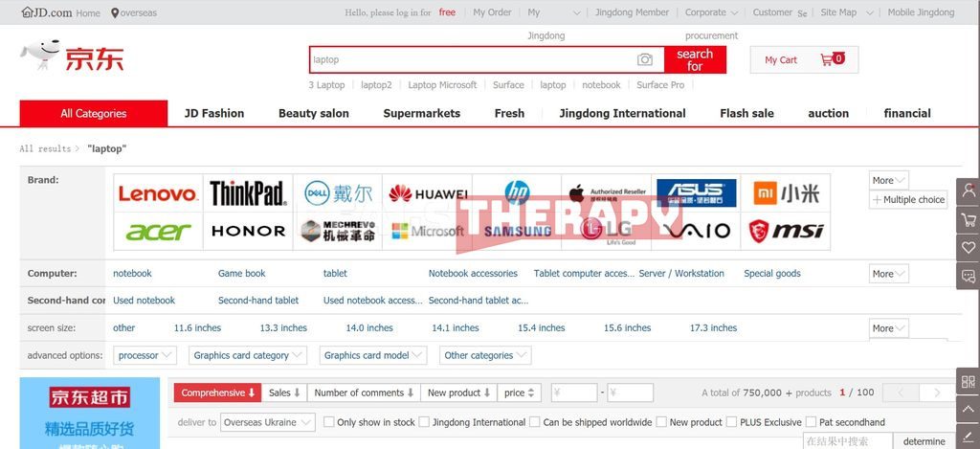Image resolution: width=980 pixels, height=449 pixels.
Task: Check Jingdong International filter box
Action: coord(424,422)
